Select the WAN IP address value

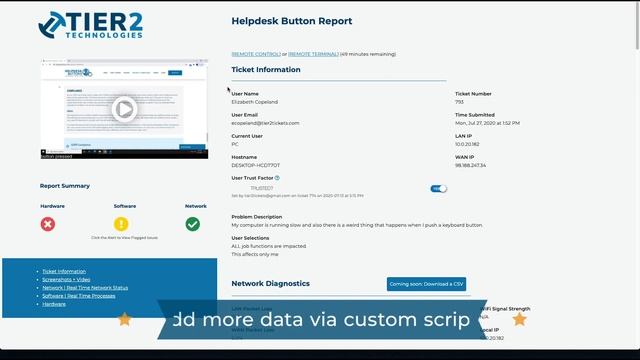[x=470, y=166]
